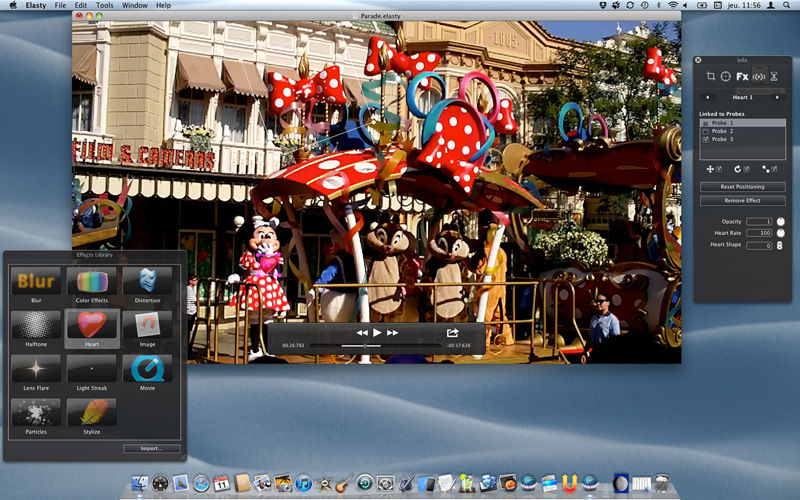Click the Heart Rate value field
This screenshot has width=800, height=500.
click(x=759, y=233)
